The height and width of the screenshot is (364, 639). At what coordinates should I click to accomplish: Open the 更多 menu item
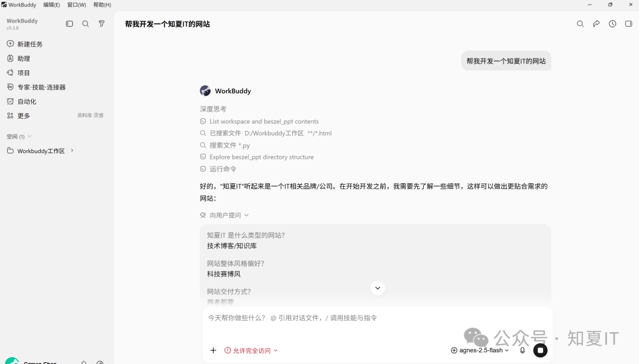(18, 116)
